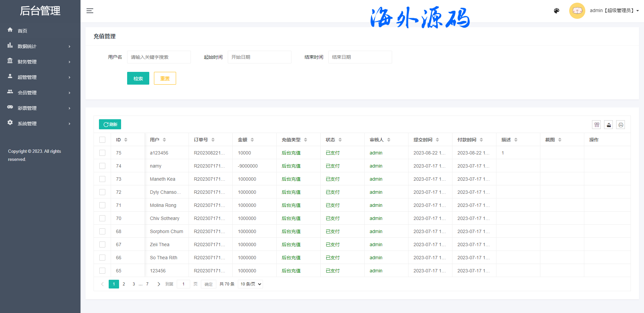The width and height of the screenshot is (644, 313).
Task: Open the column filter grid icon
Action: click(596, 125)
